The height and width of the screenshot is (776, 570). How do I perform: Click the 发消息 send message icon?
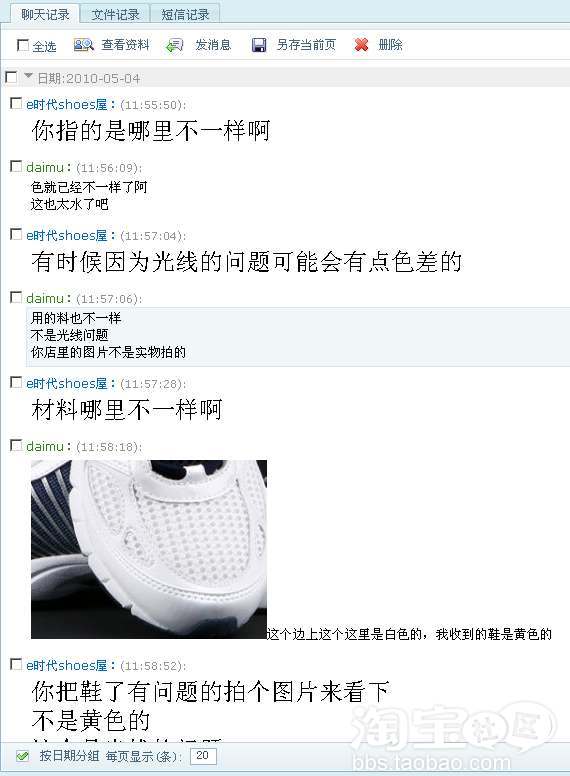pos(175,46)
